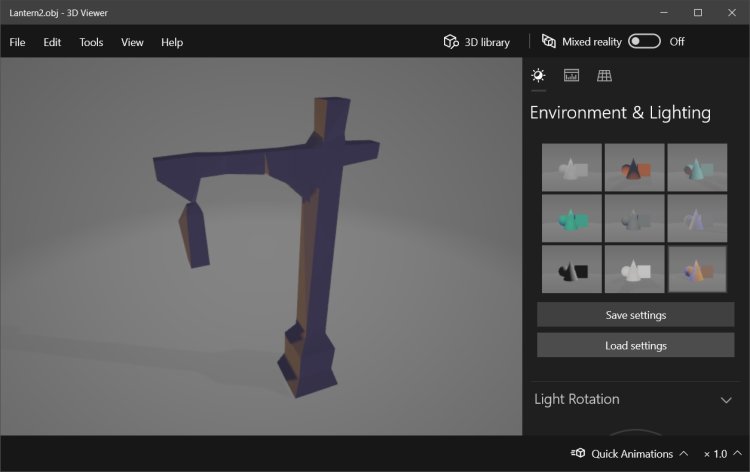The image size is (750, 472).
Task: Click the 3D library cube icon
Action: coord(451,42)
